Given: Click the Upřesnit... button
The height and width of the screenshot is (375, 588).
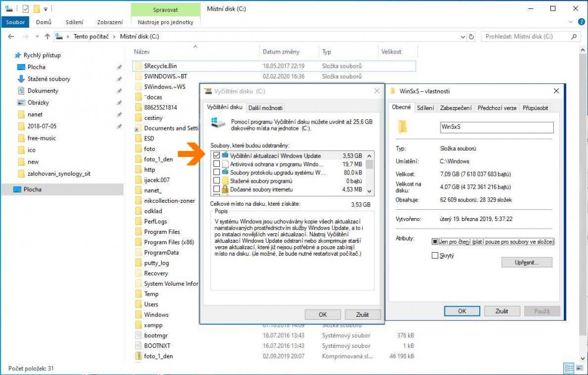Looking at the screenshot, I should [527, 262].
